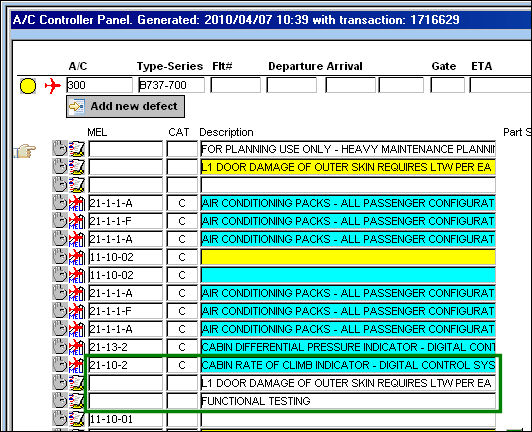The width and height of the screenshot is (532, 432).
Task: Click hand icon on cyan blank 11-10-02 row
Action: 60,275
